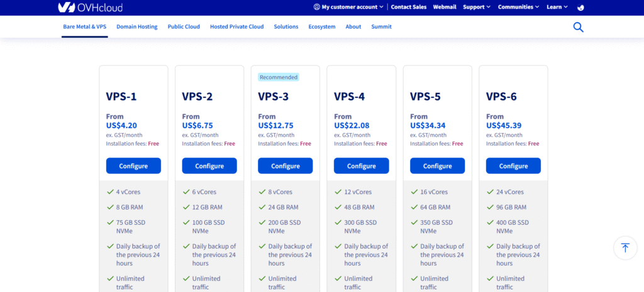Screen dimensions: 644x292
Task: Click the globe language selector icon
Action: click(580, 8)
